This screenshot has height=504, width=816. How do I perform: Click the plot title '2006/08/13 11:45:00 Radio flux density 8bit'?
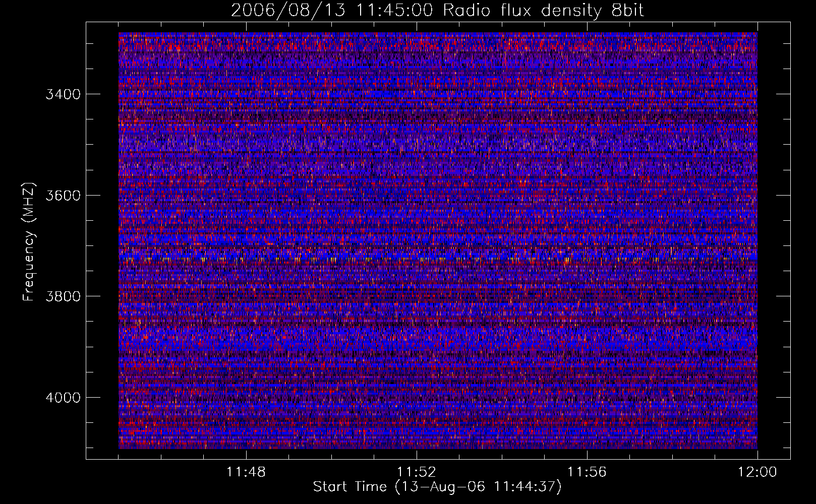(437, 10)
